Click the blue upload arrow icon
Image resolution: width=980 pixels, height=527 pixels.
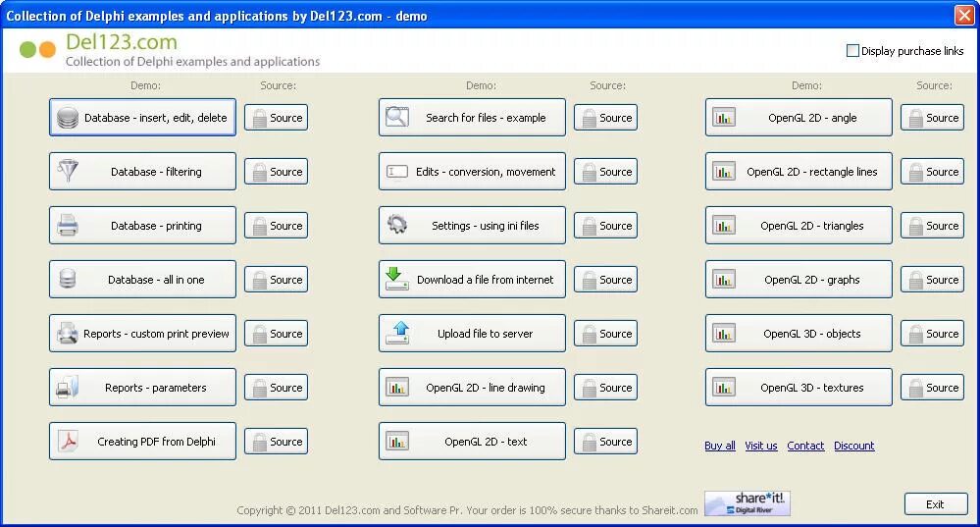point(397,333)
